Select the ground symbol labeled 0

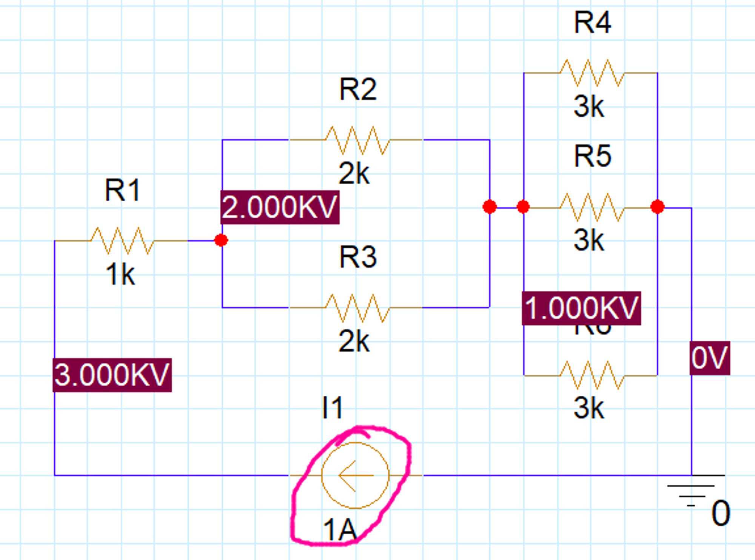click(x=692, y=490)
